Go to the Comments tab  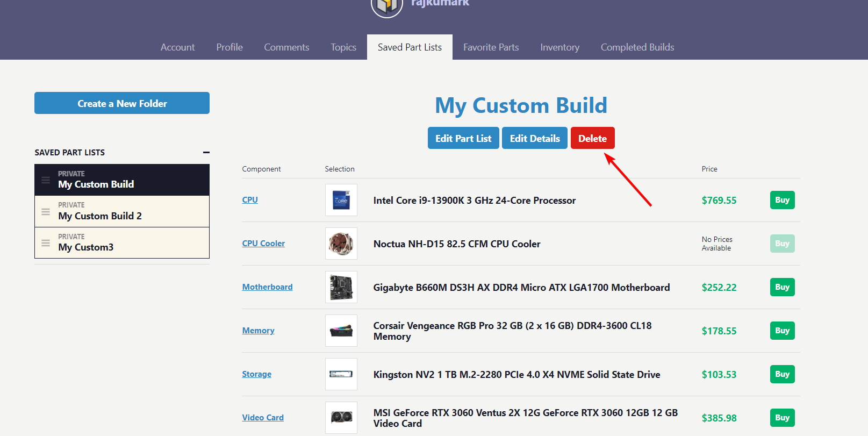pos(286,47)
